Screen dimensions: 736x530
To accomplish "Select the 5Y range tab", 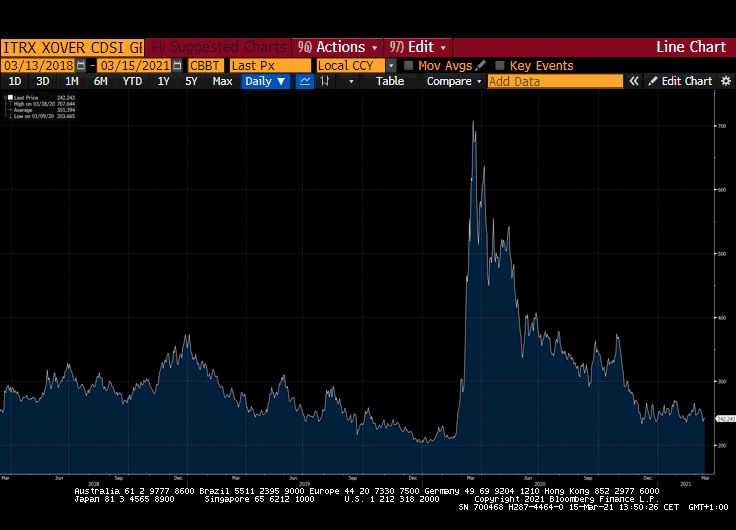I will pyautogui.click(x=191, y=81).
